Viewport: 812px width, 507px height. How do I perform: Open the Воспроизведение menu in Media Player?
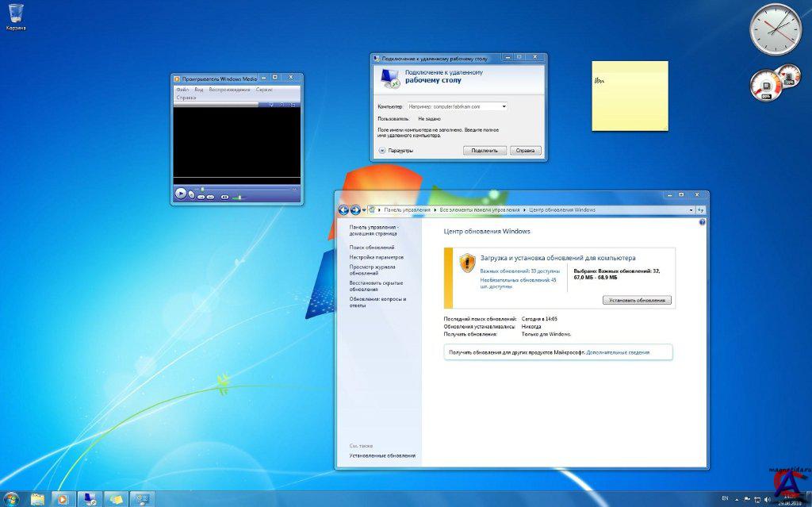pos(228,90)
